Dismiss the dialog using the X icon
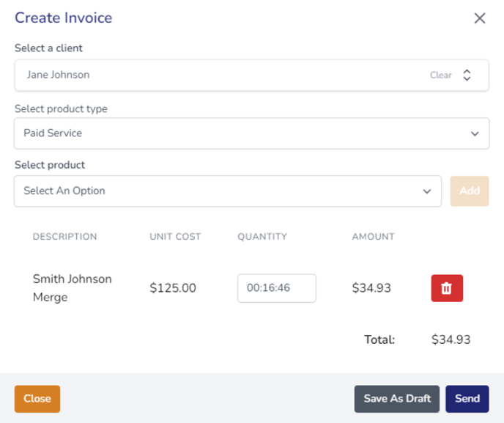Screen dimensions: 504x423 [480, 18]
